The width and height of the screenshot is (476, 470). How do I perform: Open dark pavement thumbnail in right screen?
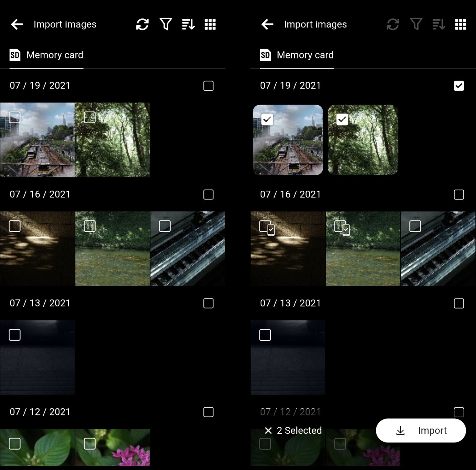tap(288, 357)
